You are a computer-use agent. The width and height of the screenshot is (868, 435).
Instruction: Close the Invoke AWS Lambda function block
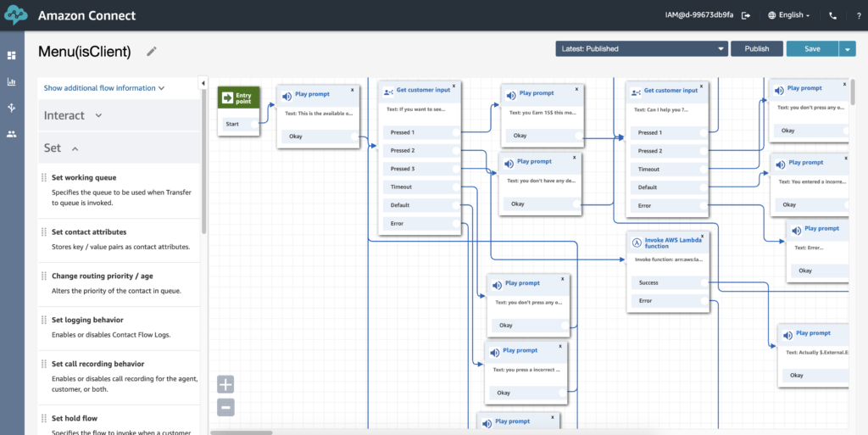coord(703,237)
